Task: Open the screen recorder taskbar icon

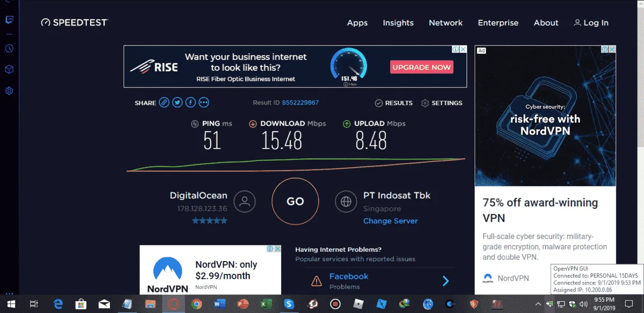Action: (x=335, y=304)
